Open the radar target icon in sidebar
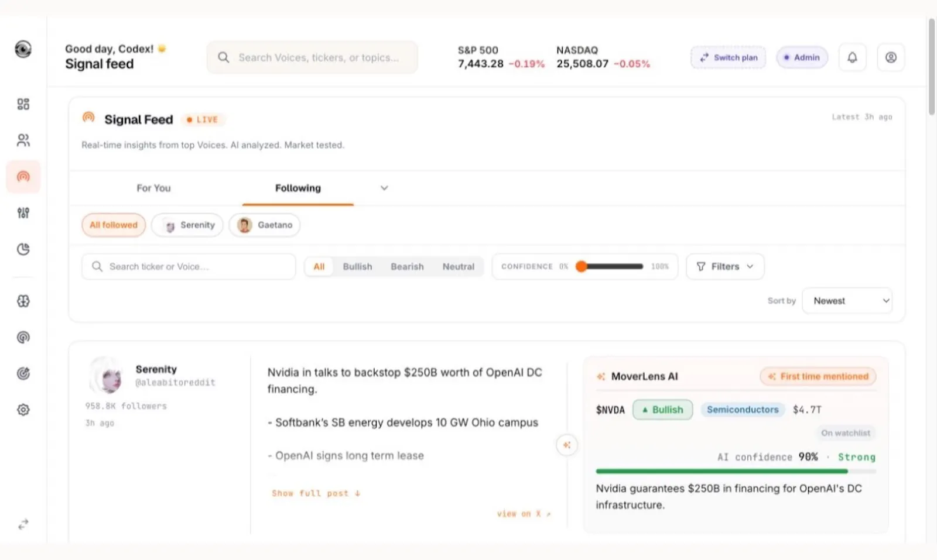This screenshot has width=937, height=560. (x=23, y=338)
